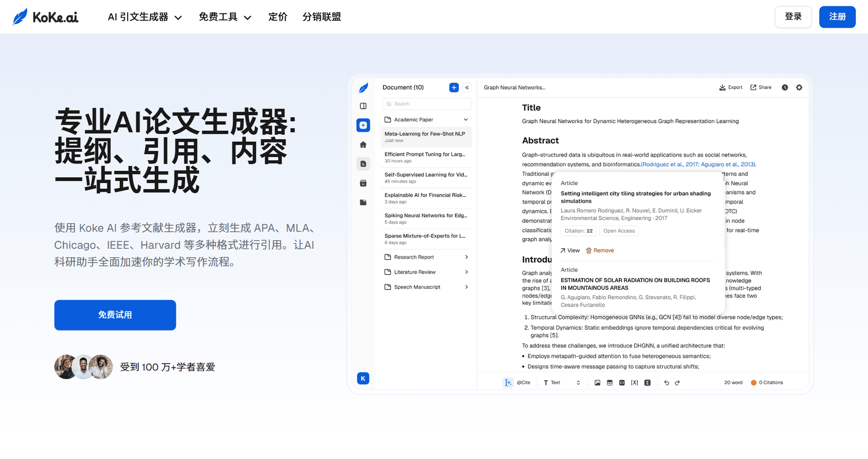The width and height of the screenshot is (868, 459).
Task: Open the 免费工具 dropdown menu
Action: click(225, 17)
